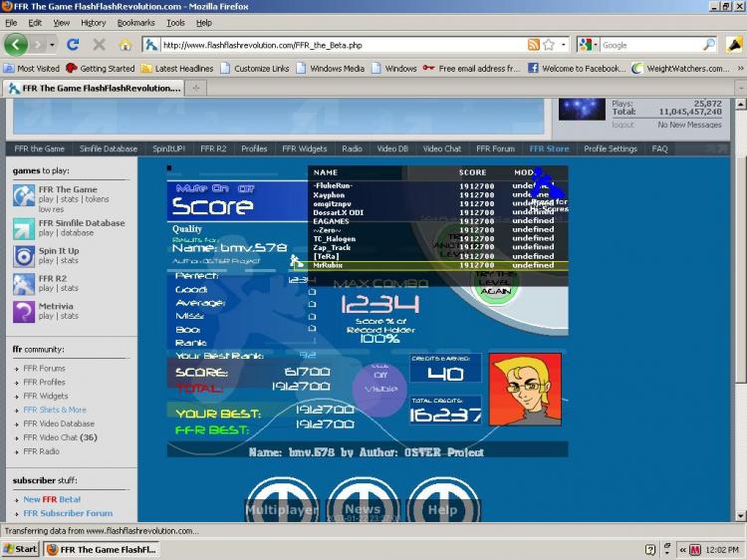Open the Google search engine dropdown
Viewport: 747px width, 560px height.
click(x=595, y=45)
